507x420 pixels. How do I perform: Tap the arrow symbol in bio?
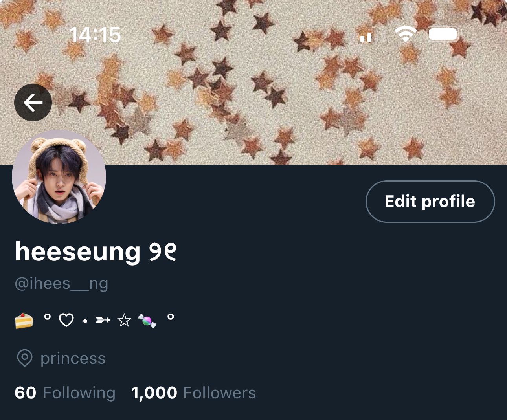(x=103, y=320)
